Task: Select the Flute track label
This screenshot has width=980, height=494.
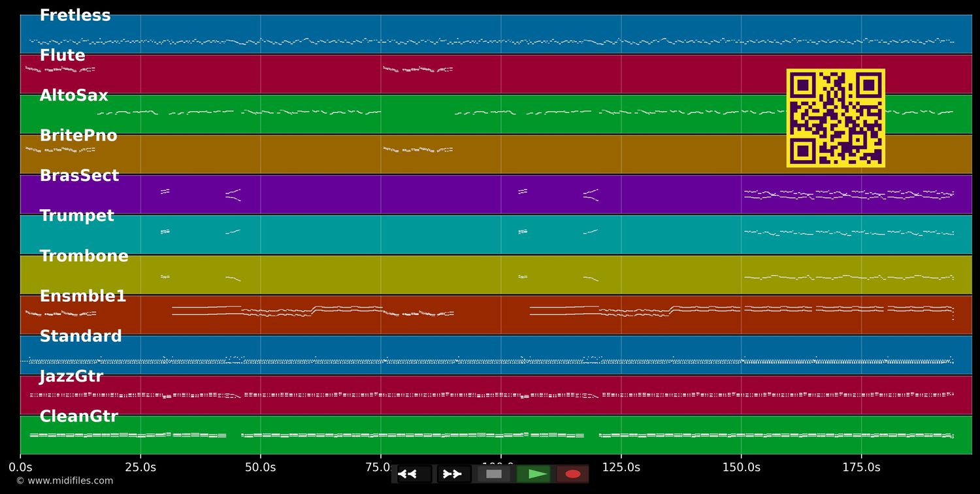Action: pyautogui.click(x=62, y=56)
